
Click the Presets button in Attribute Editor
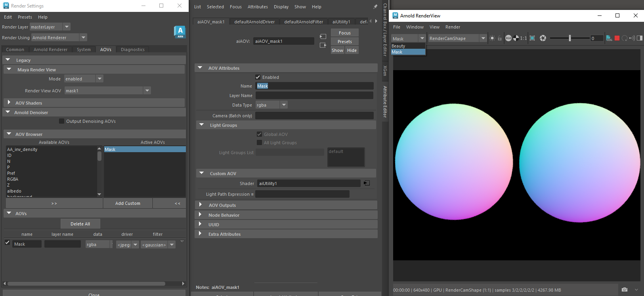pos(345,42)
